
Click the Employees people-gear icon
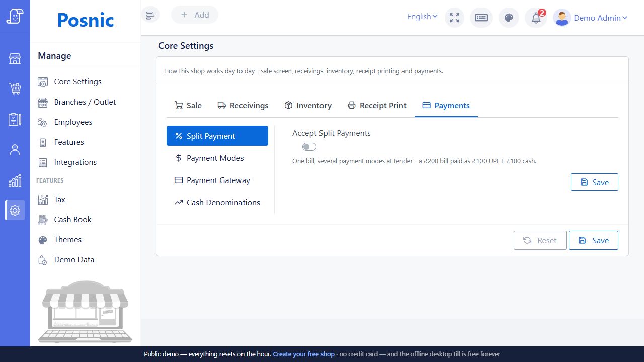[43, 122]
